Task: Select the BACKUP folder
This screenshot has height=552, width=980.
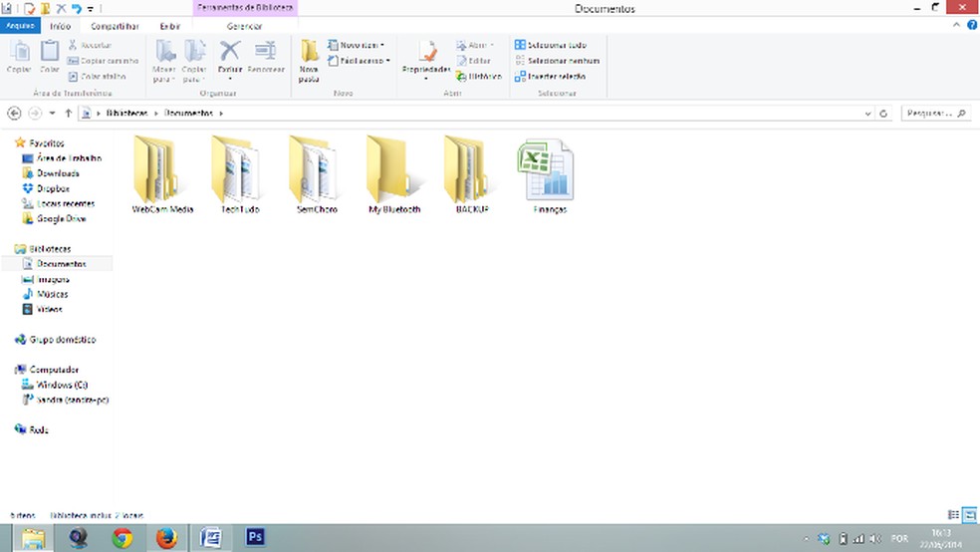Action: click(472, 175)
